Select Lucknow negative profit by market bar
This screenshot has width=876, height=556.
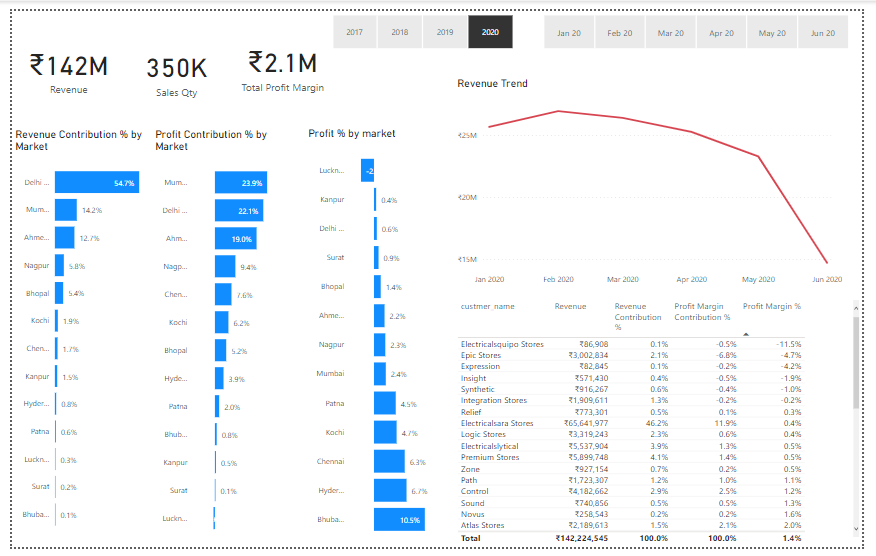pyautogui.click(x=368, y=170)
